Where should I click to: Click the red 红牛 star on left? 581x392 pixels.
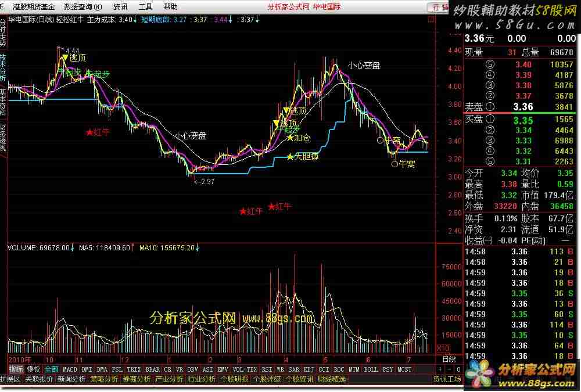89,132
